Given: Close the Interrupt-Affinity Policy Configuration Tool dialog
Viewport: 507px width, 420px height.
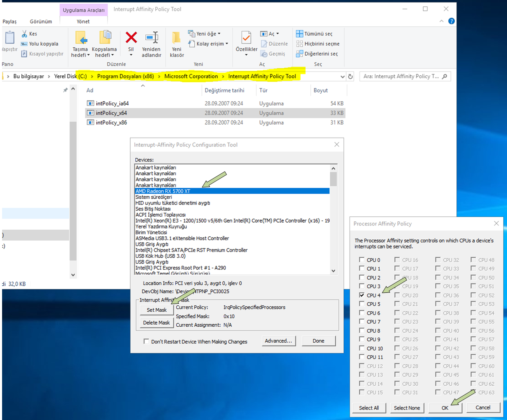Looking at the screenshot, I should [337, 145].
